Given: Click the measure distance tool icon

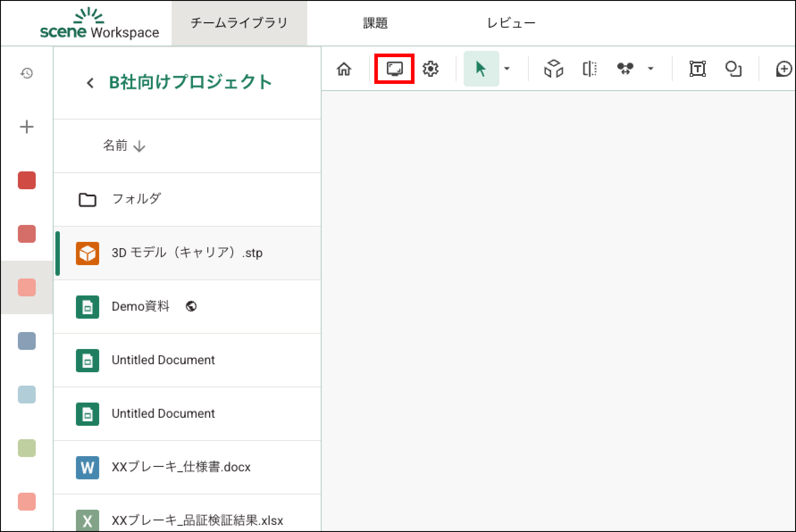Looking at the screenshot, I should (x=625, y=69).
